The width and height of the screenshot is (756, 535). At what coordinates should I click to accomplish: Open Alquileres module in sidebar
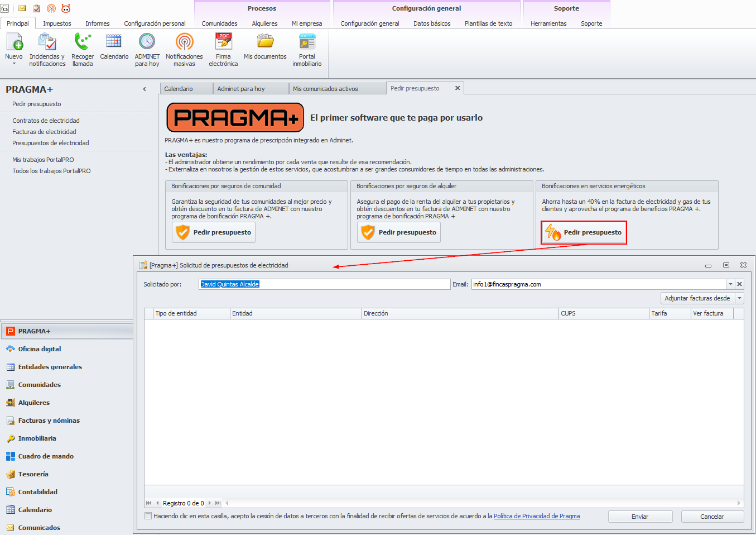click(x=66, y=403)
